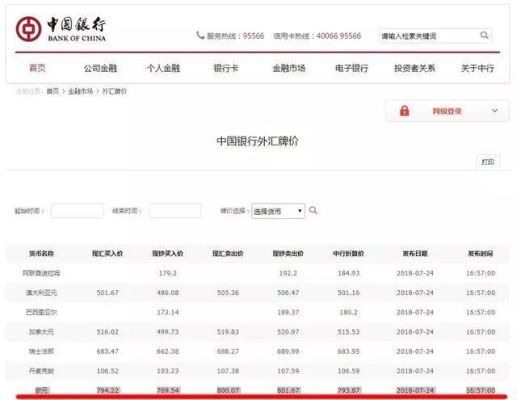517x400 pixels.
Task: Click the 发布日期 column header
Action: coord(415,254)
